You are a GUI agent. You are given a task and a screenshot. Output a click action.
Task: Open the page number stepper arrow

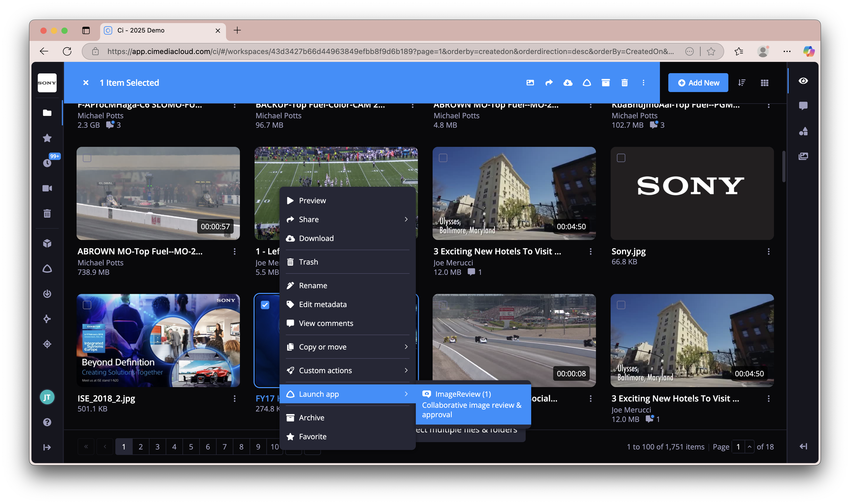click(750, 447)
